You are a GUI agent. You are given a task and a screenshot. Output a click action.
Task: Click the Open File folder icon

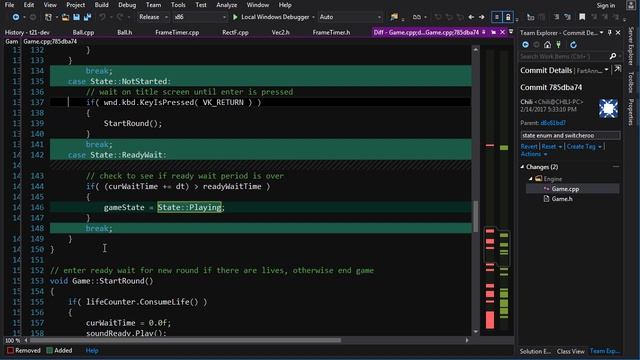pyautogui.click(x=65, y=17)
